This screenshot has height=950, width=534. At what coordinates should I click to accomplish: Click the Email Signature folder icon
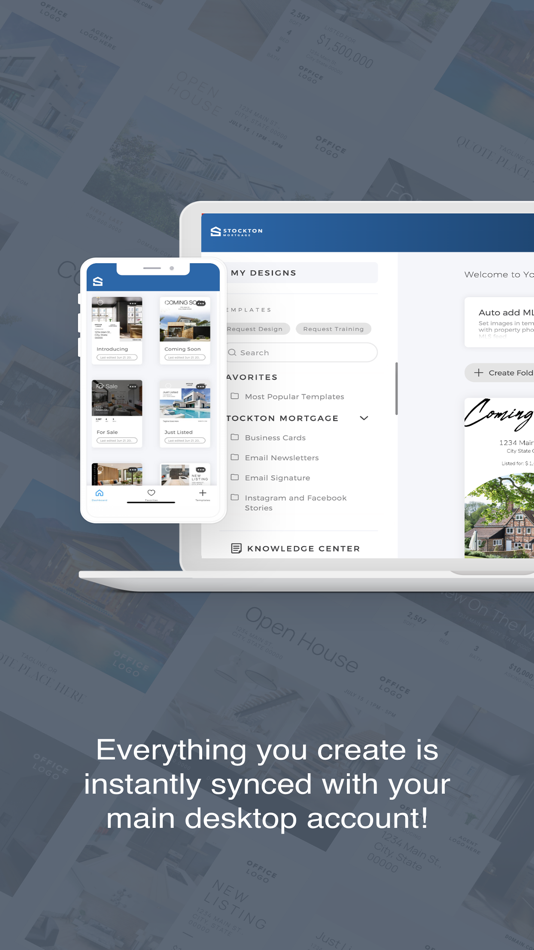coord(235,477)
